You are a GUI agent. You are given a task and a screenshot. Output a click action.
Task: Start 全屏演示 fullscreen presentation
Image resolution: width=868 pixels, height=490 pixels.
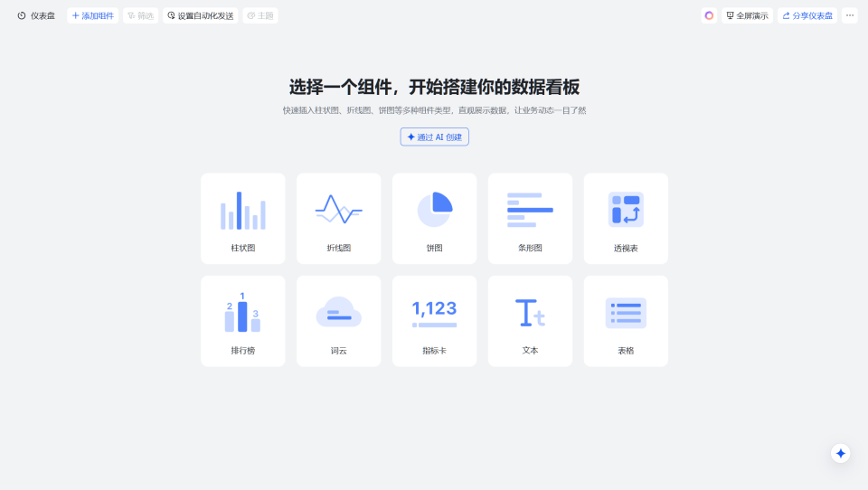pyautogui.click(x=747, y=15)
